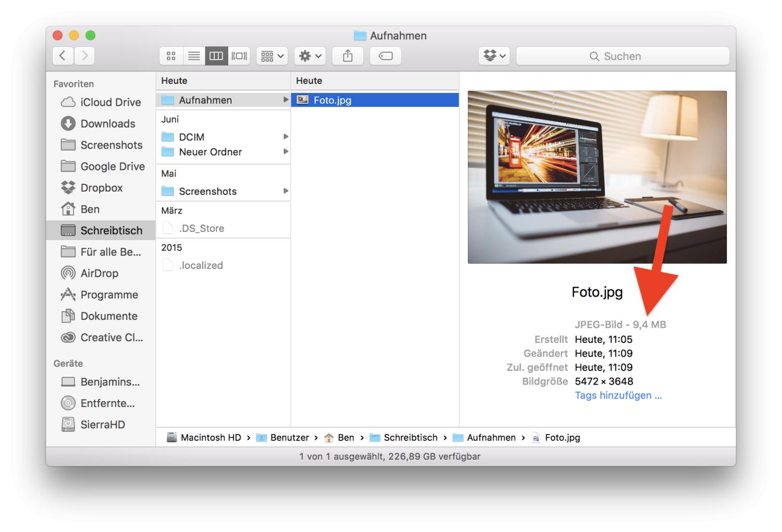Select SierraHD drive in sidebar
This screenshot has width=782, height=532.
coord(101,425)
